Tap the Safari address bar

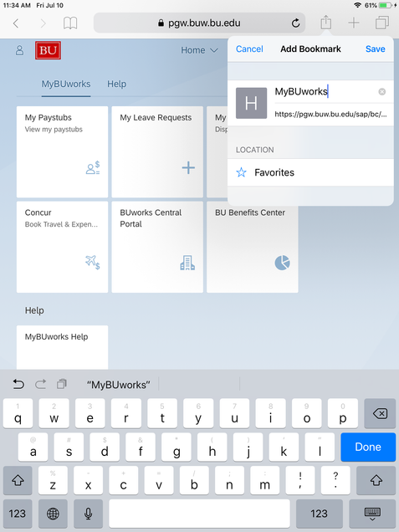(199, 23)
